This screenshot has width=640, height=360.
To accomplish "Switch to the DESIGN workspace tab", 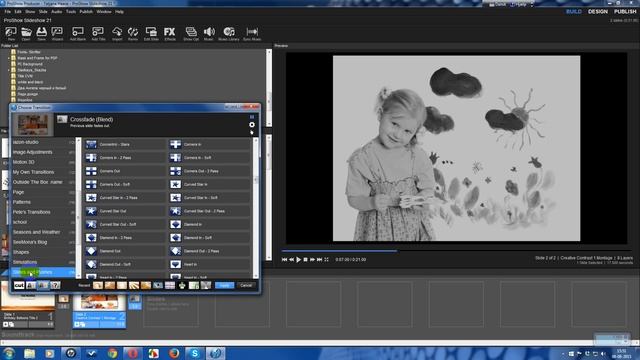I will coord(598,12).
